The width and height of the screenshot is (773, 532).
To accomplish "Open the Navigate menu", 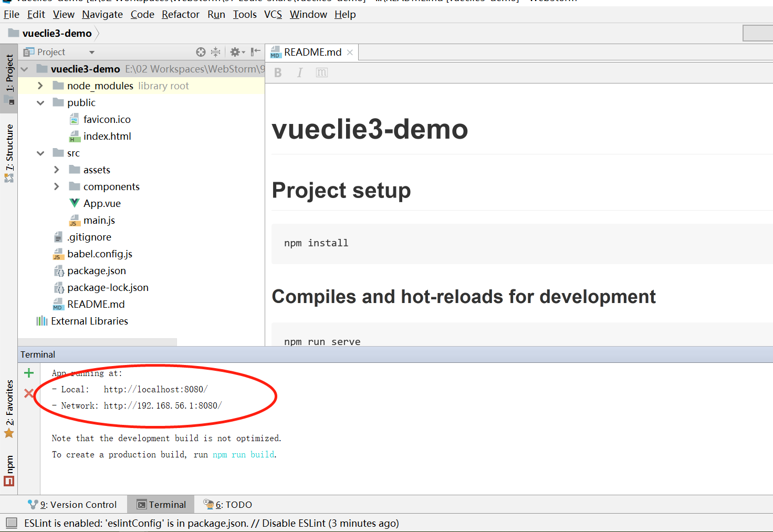I will (x=102, y=14).
